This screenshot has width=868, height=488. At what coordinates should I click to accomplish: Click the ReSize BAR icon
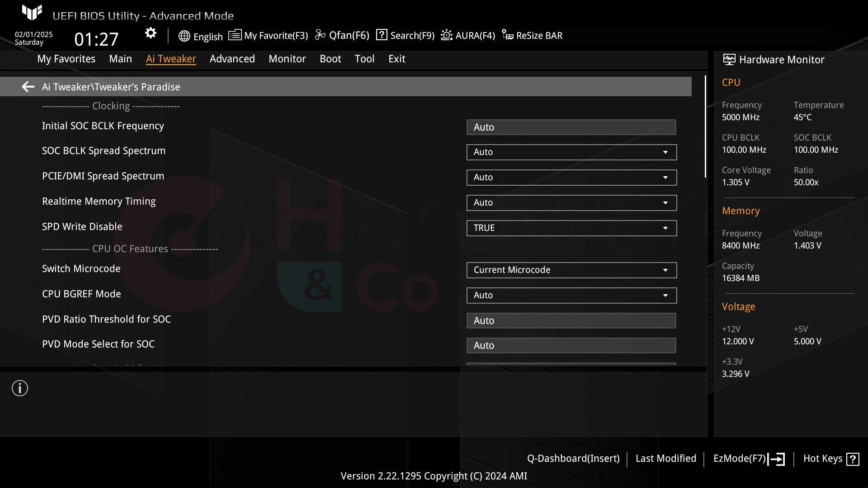point(507,35)
